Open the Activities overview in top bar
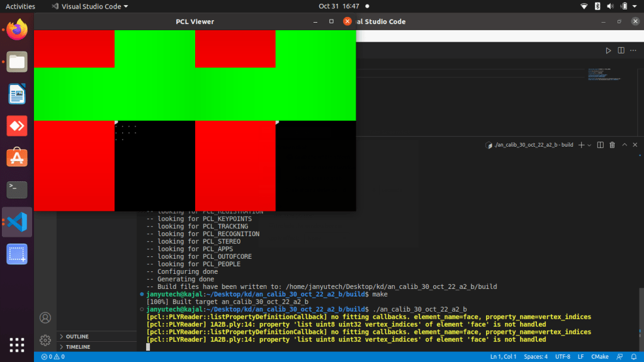The height and width of the screenshot is (362, 644). [x=20, y=6]
